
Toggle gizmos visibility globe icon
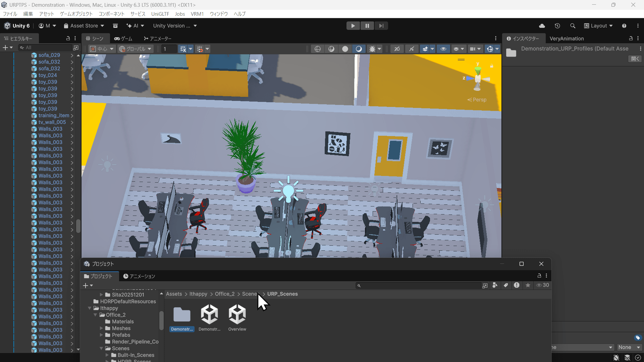[490, 49]
